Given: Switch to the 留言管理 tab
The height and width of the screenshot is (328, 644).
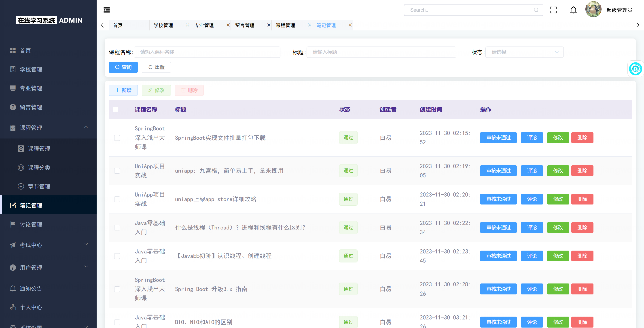Looking at the screenshot, I should point(245,25).
